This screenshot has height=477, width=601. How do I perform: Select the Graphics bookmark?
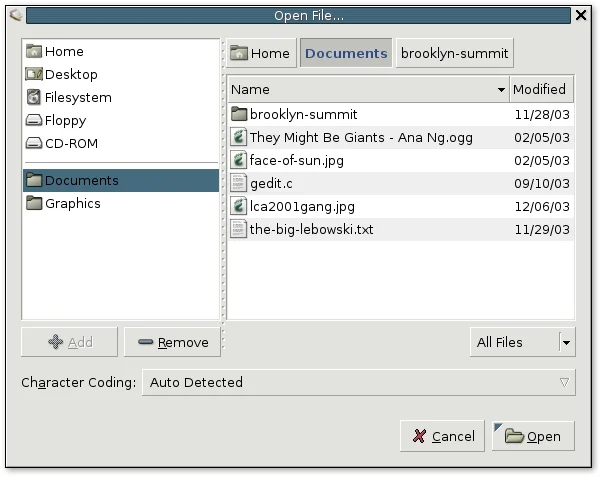point(121,203)
